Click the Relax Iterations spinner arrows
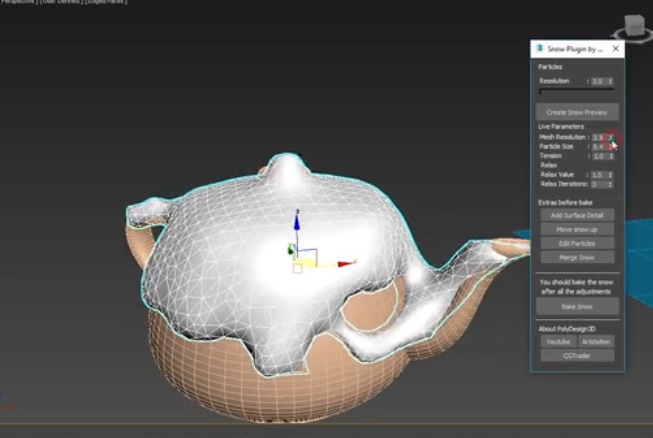The image size is (653, 438). [610, 184]
